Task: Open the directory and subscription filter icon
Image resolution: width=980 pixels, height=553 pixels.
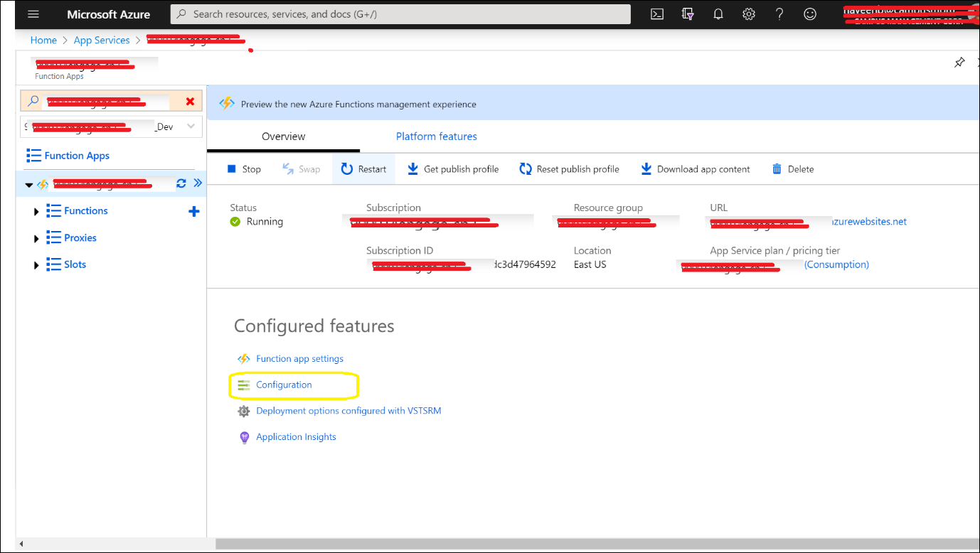Action: pyautogui.click(x=688, y=14)
